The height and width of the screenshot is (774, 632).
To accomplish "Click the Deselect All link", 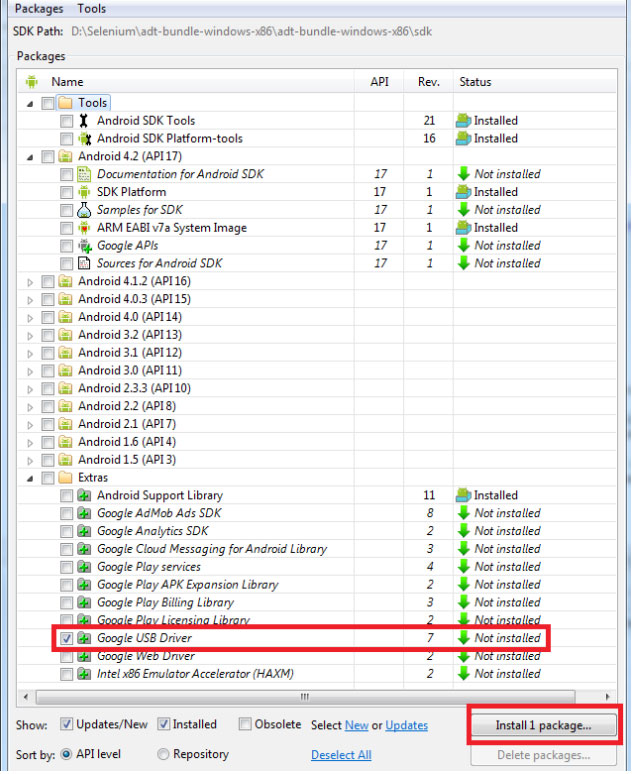I will 341,755.
